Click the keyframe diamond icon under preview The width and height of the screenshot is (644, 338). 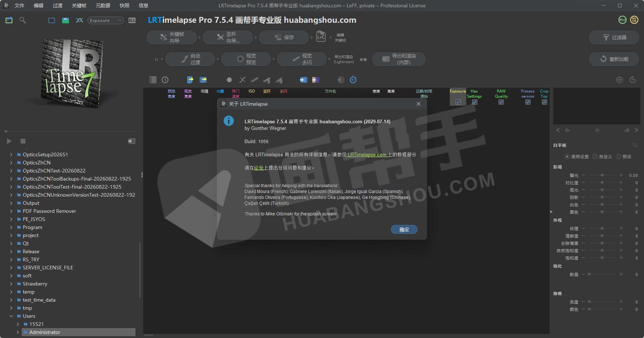click(597, 130)
